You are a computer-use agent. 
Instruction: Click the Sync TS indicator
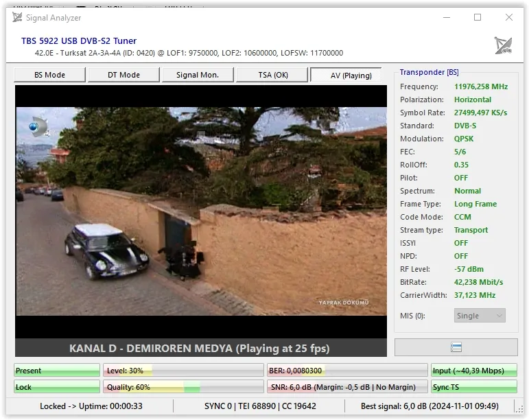(x=473, y=387)
